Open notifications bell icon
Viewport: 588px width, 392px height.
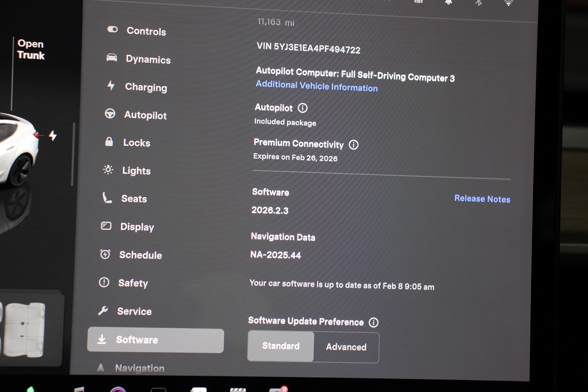click(x=449, y=2)
